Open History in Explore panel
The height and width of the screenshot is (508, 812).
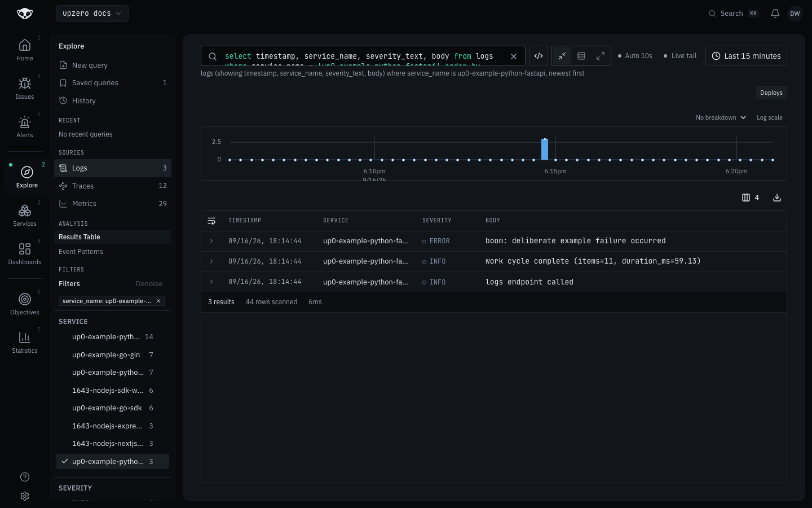[x=113, y=101]
